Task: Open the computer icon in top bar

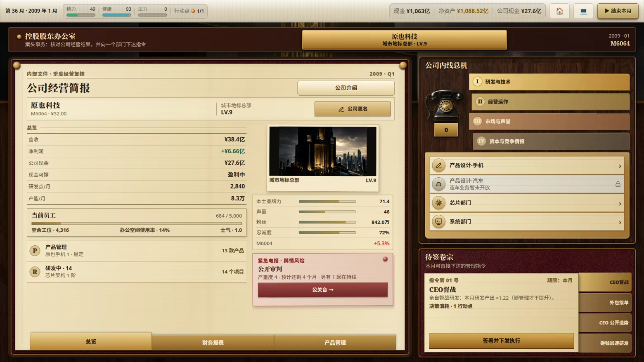Action: coord(583,11)
